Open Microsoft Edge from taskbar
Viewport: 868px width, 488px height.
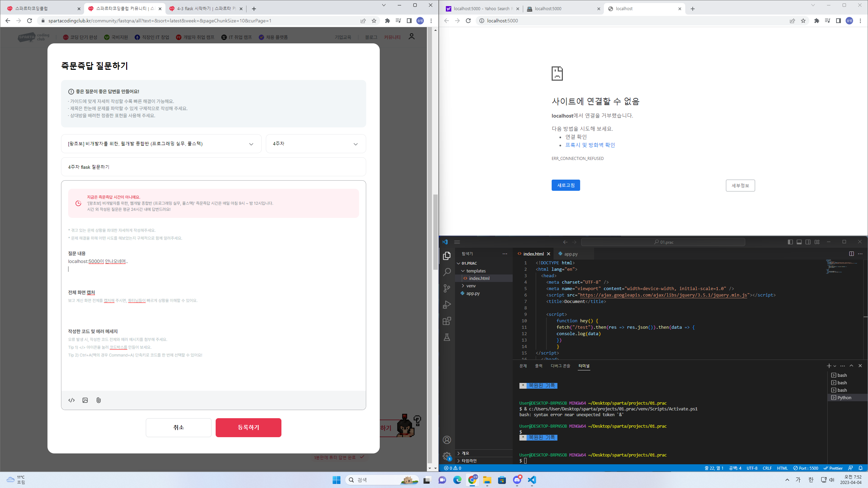click(x=457, y=480)
